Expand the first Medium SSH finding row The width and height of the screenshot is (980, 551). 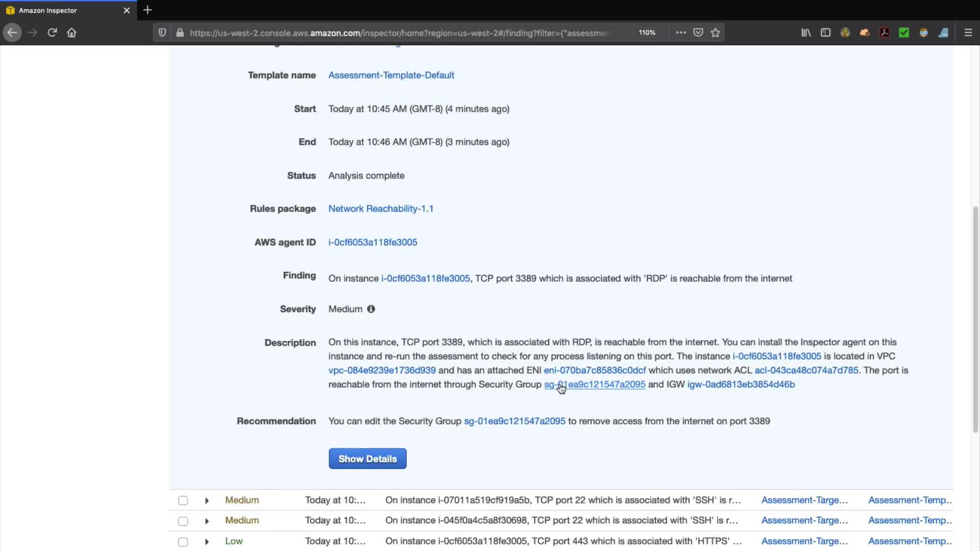coord(207,500)
